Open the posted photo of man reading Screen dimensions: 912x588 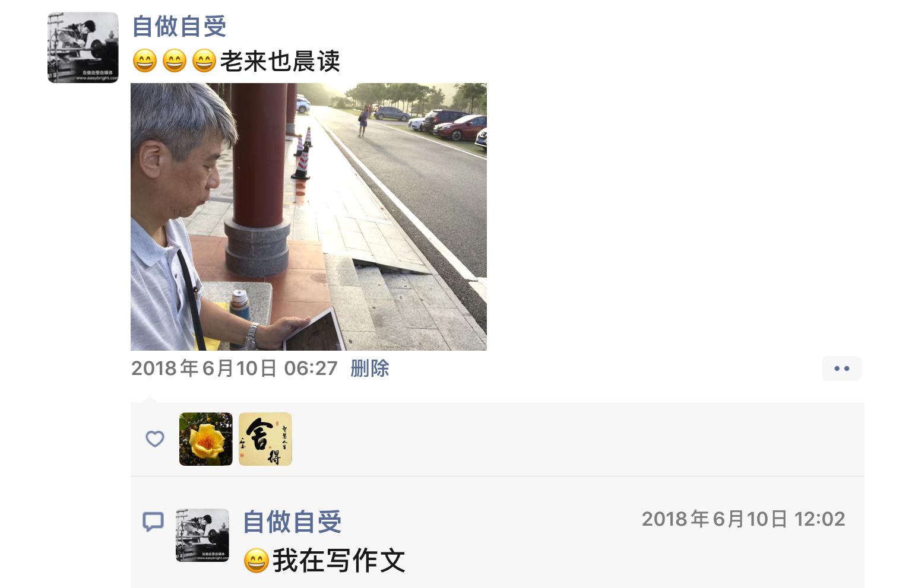tap(309, 217)
